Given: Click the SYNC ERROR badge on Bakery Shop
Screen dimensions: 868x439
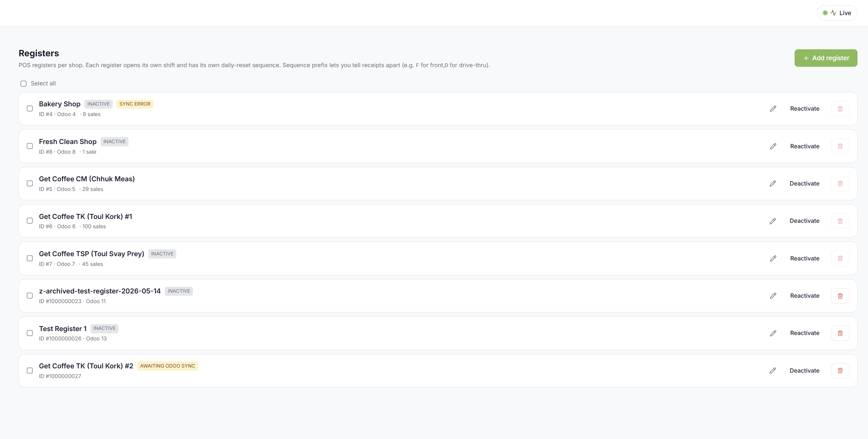Looking at the screenshot, I should coord(135,104).
